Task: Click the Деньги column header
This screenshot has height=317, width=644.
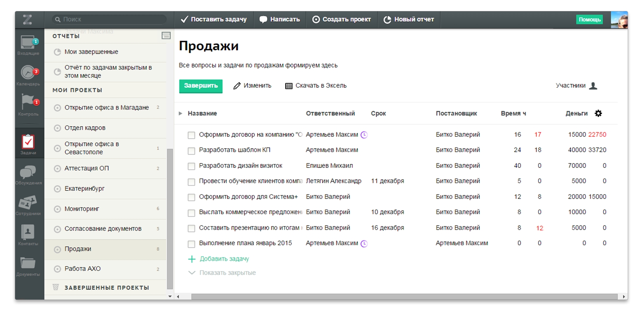Action: pos(576,114)
